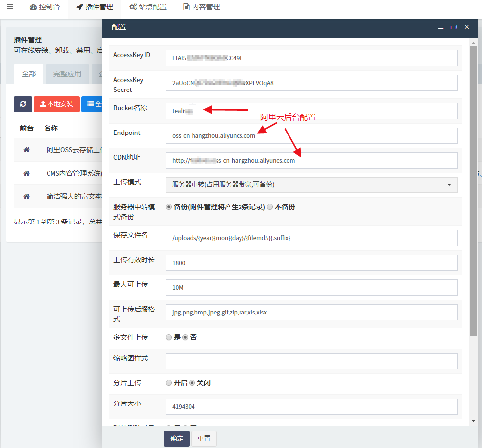Open the 控制台 dashboard tab

pyautogui.click(x=45, y=7)
